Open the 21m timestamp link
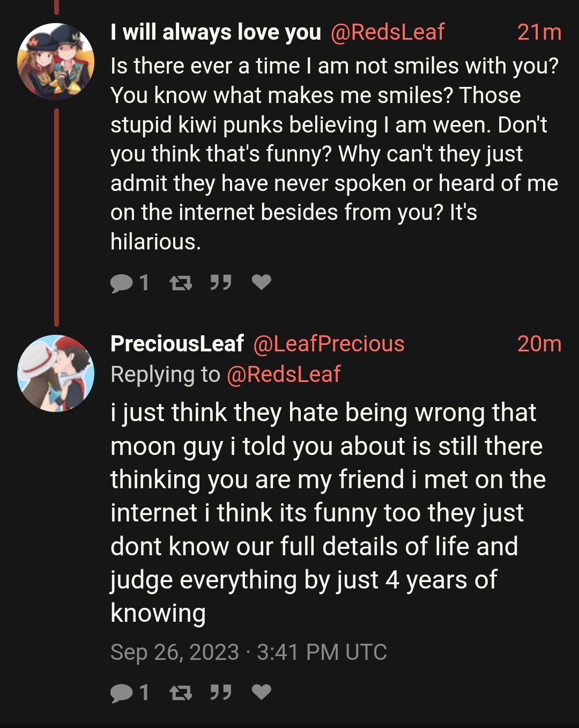The image size is (579, 728). [x=539, y=33]
